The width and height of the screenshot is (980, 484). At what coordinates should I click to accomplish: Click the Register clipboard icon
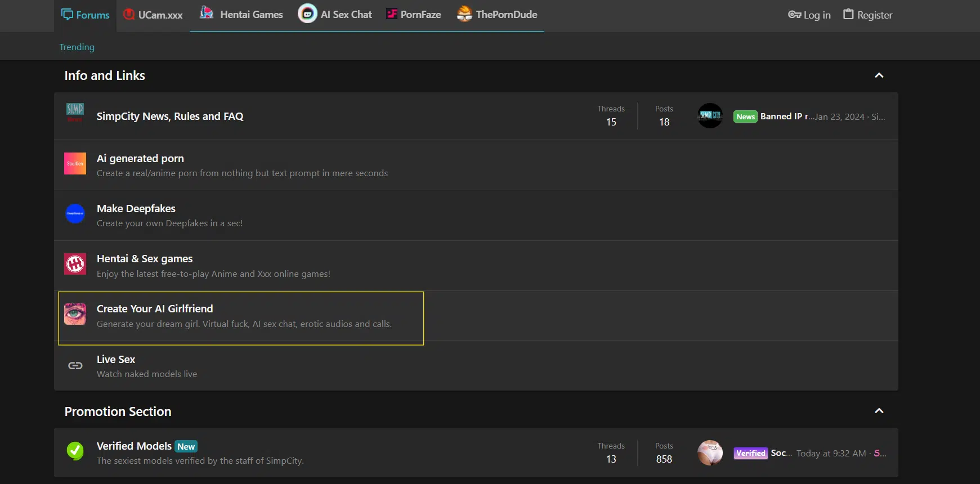[x=848, y=15]
